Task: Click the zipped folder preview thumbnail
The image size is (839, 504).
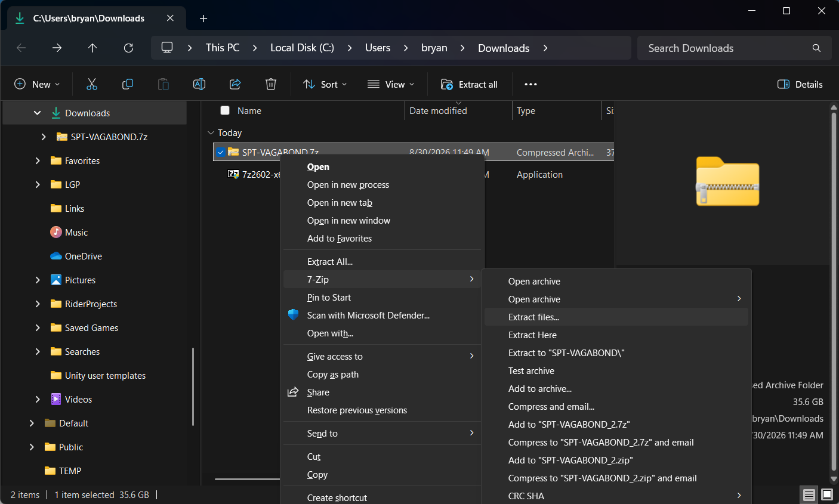Action: pyautogui.click(x=727, y=181)
